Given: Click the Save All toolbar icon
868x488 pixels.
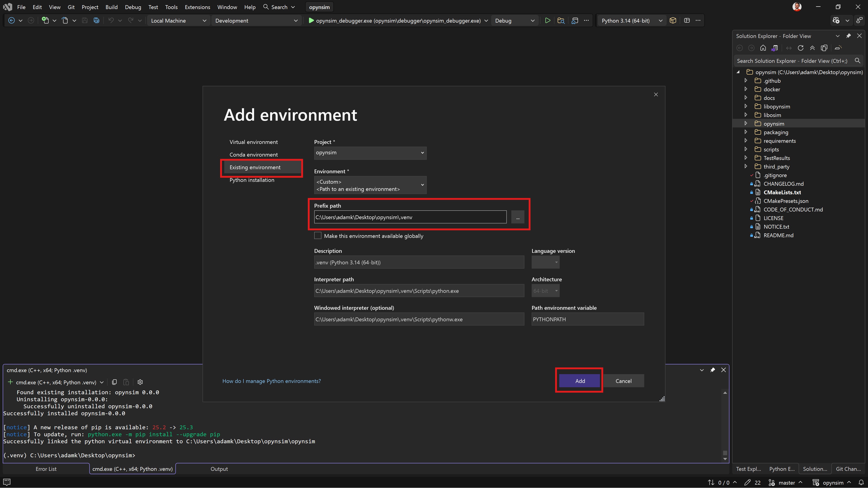Looking at the screenshot, I should [x=96, y=21].
